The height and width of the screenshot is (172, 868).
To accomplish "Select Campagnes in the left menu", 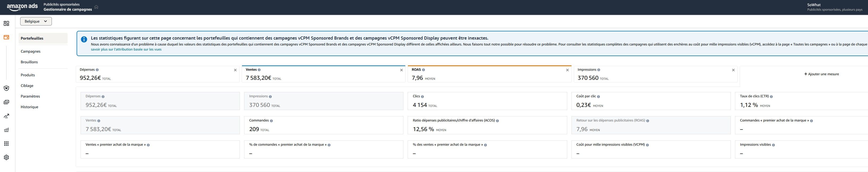I will [x=31, y=52].
